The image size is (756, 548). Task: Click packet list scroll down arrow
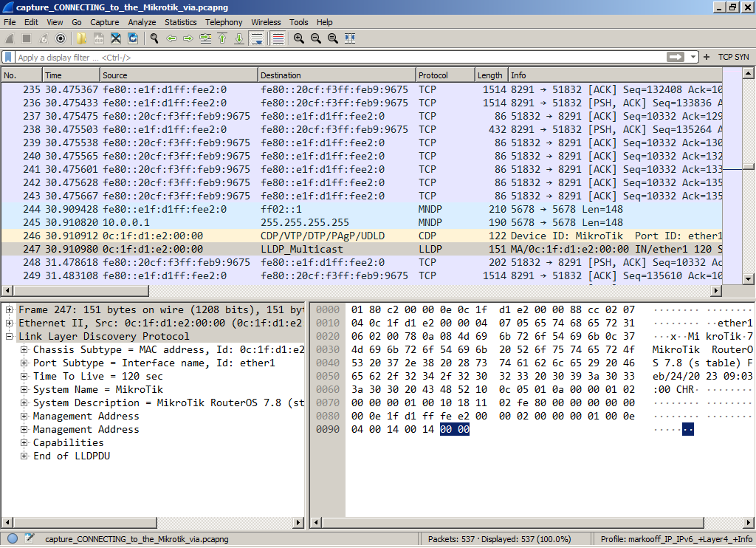pyautogui.click(x=749, y=279)
